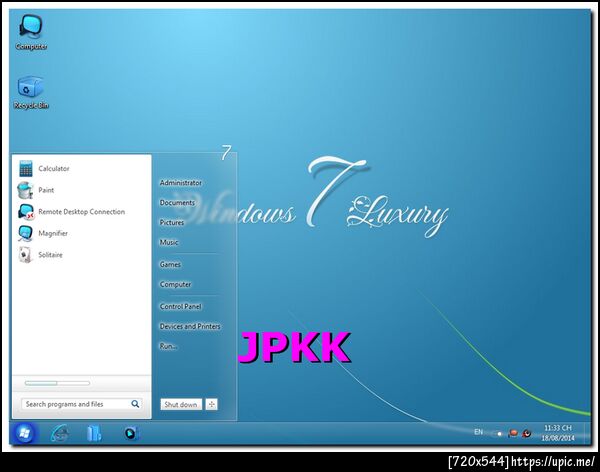This screenshot has width=600, height=472.
Task: Click the EN language indicator
Action: click(478, 432)
